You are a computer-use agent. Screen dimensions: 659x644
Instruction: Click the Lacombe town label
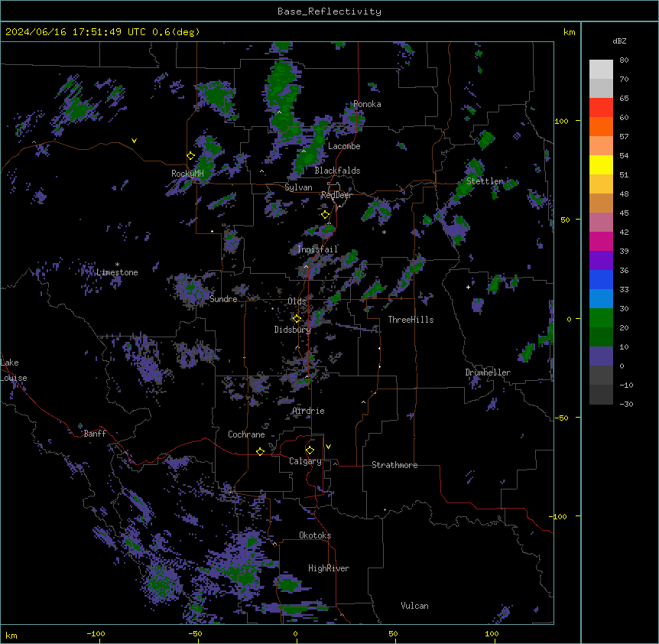click(x=344, y=146)
